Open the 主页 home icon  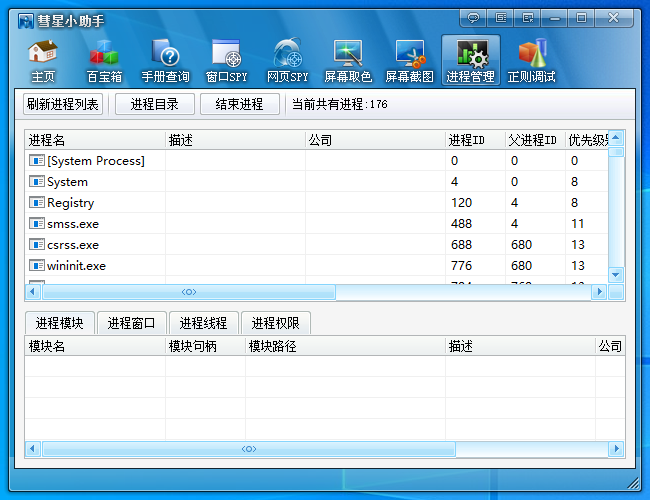tap(42, 61)
